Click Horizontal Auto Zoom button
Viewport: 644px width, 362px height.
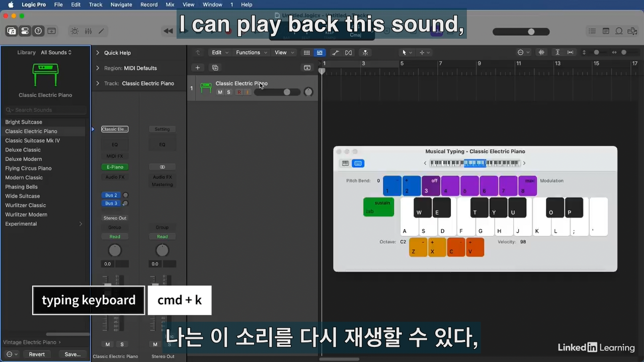tap(570, 52)
